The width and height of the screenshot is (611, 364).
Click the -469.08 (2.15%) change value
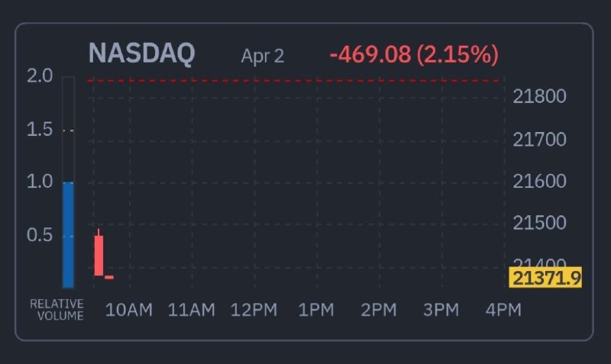click(414, 55)
